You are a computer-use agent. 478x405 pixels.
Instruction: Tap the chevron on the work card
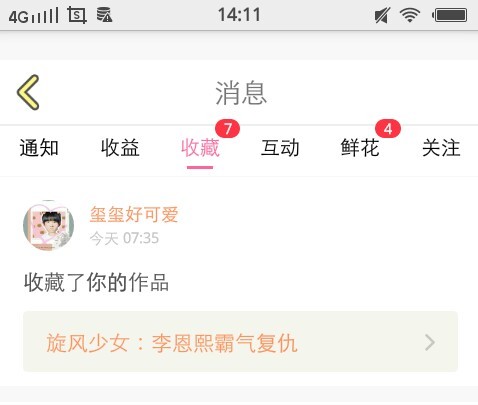pyautogui.click(x=430, y=343)
